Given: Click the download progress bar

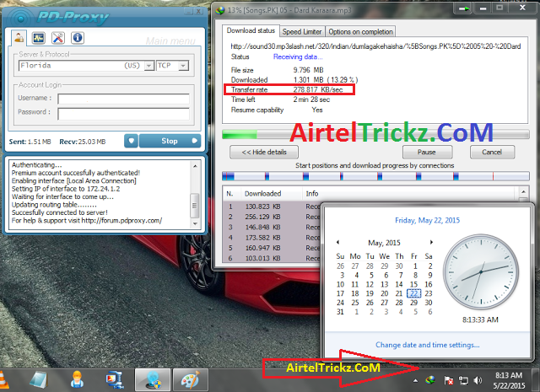Looking at the screenshot, I should pos(375,134).
